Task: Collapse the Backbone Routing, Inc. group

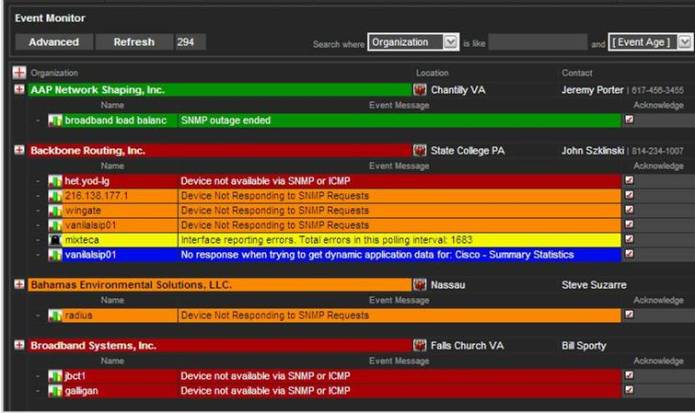Action: 19,150
